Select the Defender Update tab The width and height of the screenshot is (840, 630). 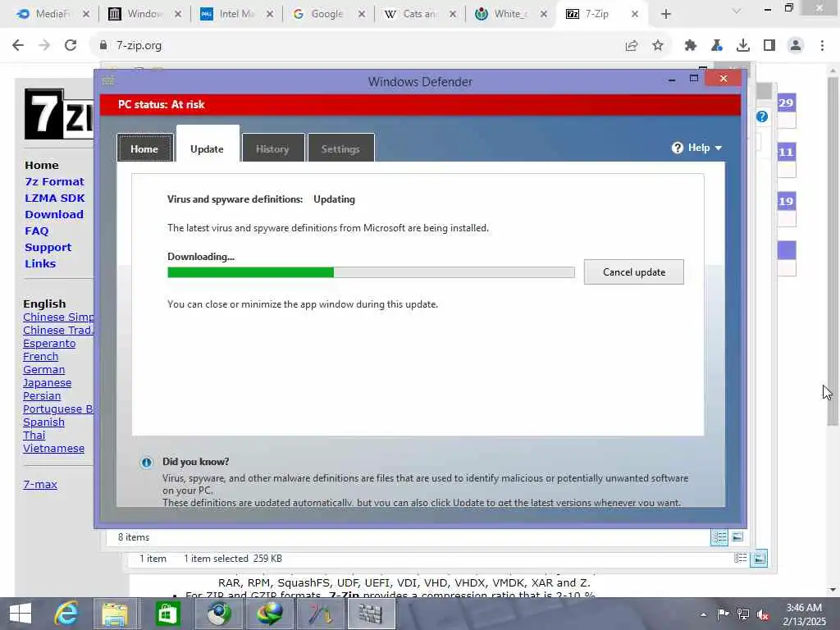pyautogui.click(x=208, y=144)
